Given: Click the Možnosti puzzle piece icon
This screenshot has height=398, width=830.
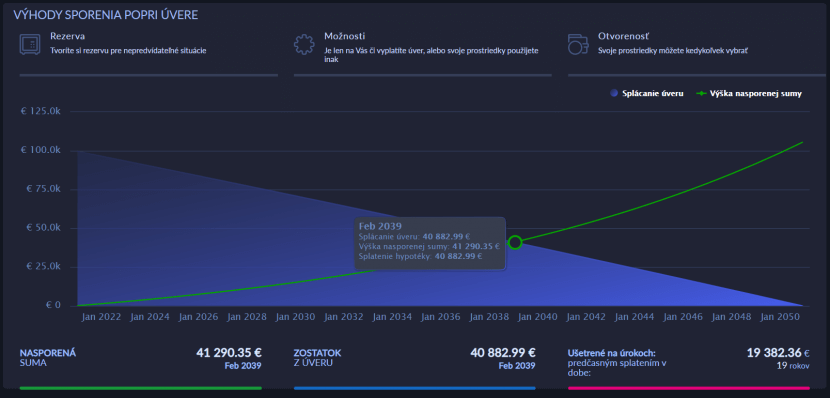Looking at the screenshot, I should 304,44.
